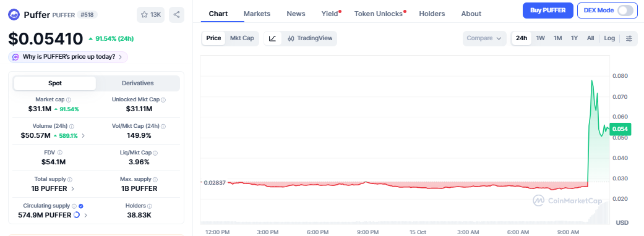This screenshot has height=236, width=644.
Task: Click the #518 rank badge
Action: [x=87, y=15]
